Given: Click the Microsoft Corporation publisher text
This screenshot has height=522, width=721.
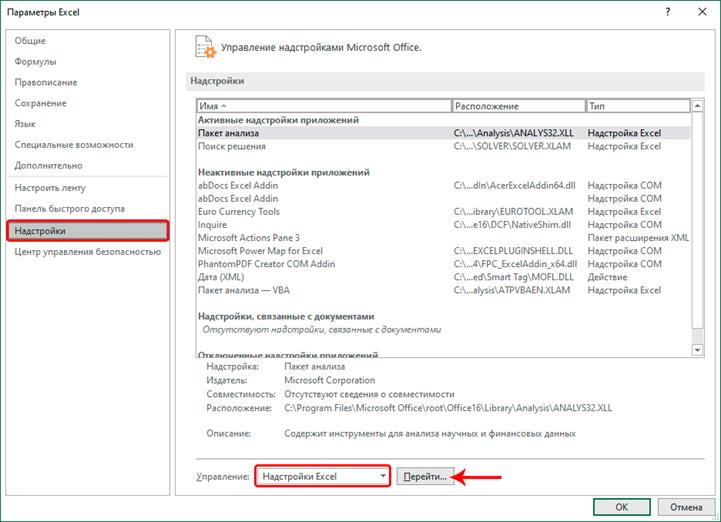Looking at the screenshot, I should (x=329, y=380).
